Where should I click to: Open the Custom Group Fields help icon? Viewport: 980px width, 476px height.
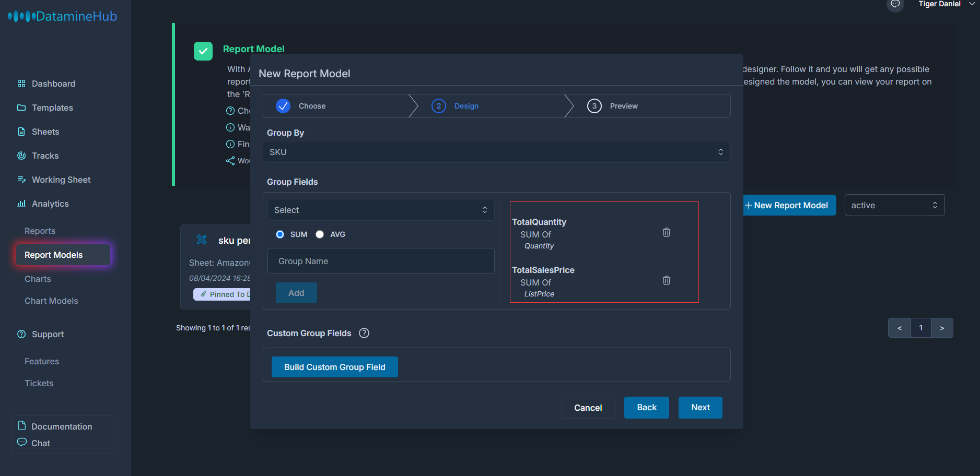364,333
